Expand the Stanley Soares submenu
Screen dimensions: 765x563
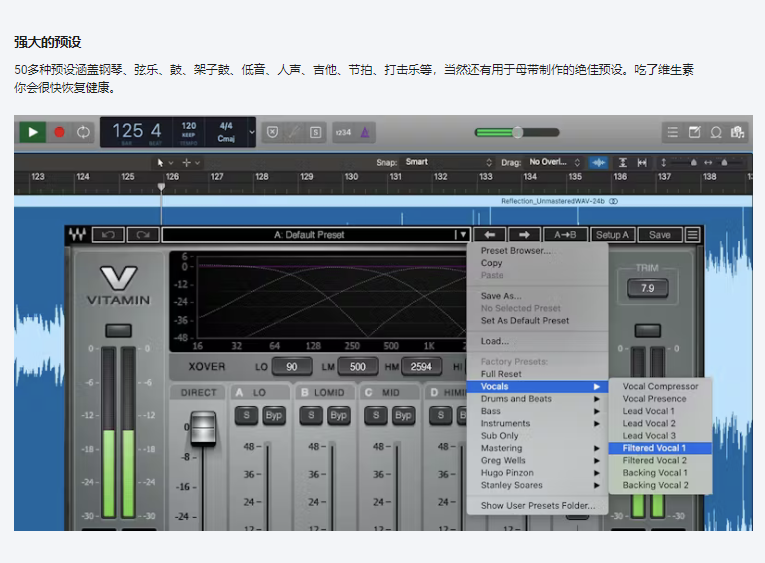point(537,485)
